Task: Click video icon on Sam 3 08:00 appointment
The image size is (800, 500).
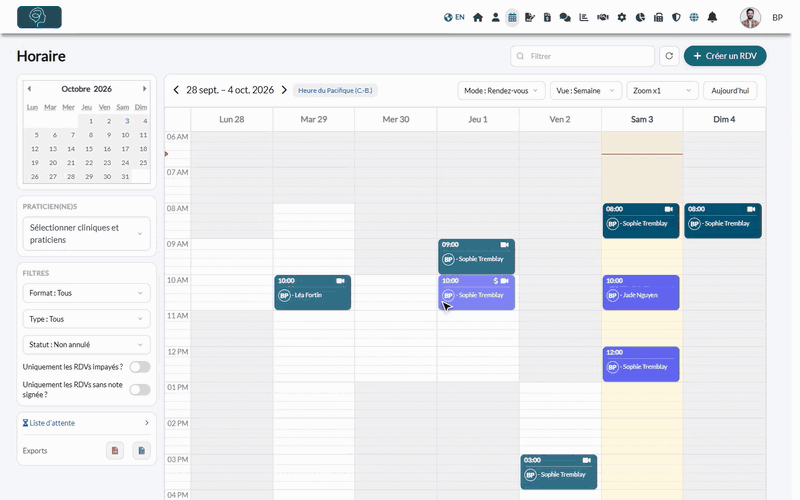Action: (x=668, y=209)
